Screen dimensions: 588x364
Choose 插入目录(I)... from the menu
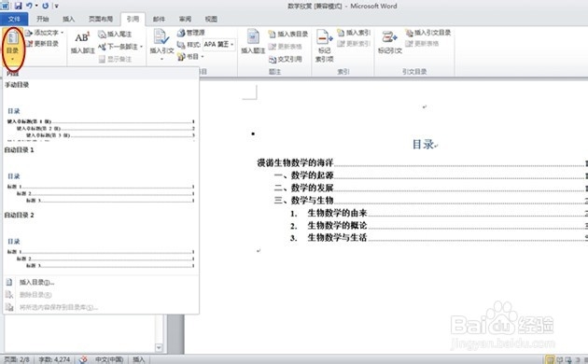click(x=101, y=282)
